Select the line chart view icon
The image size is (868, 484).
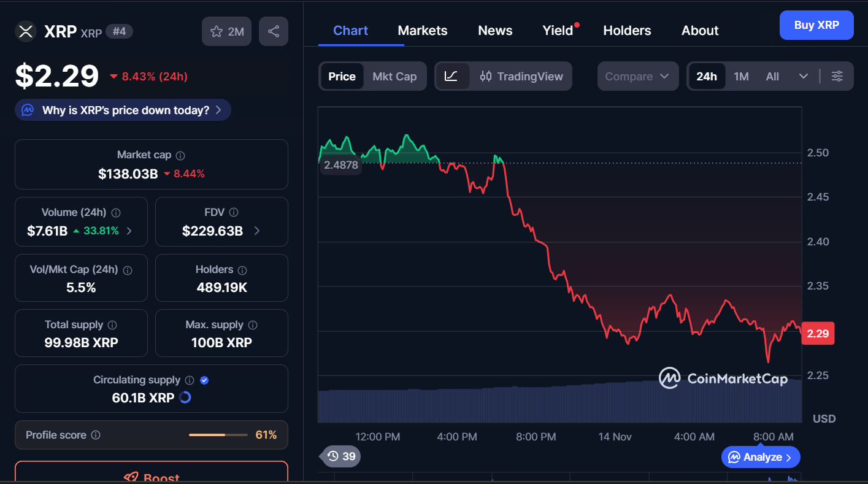pos(452,76)
